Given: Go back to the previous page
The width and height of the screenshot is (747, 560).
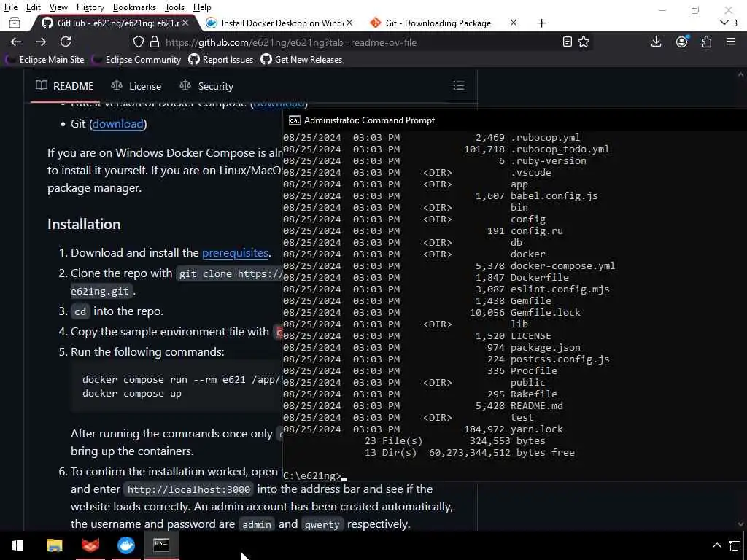Looking at the screenshot, I should [x=16, y=42].
